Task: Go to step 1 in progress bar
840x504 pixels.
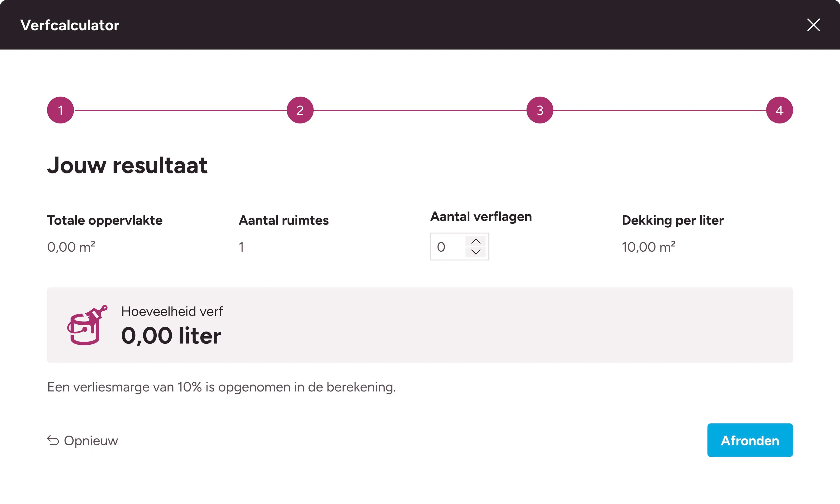Action: [x=60, y=110]
